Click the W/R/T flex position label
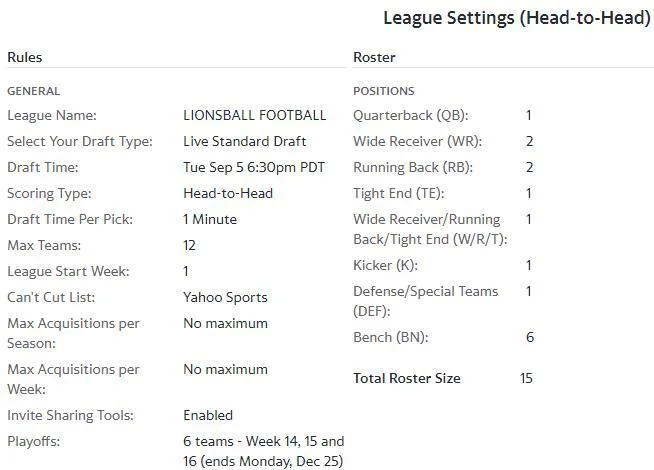This screenshot has width=654, height=470. pos(430,229)
